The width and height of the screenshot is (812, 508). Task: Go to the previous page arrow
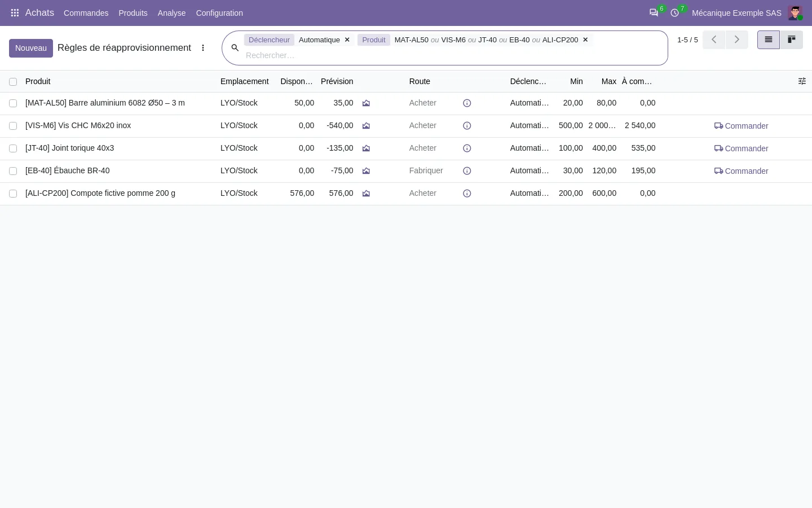pos(714,40)
